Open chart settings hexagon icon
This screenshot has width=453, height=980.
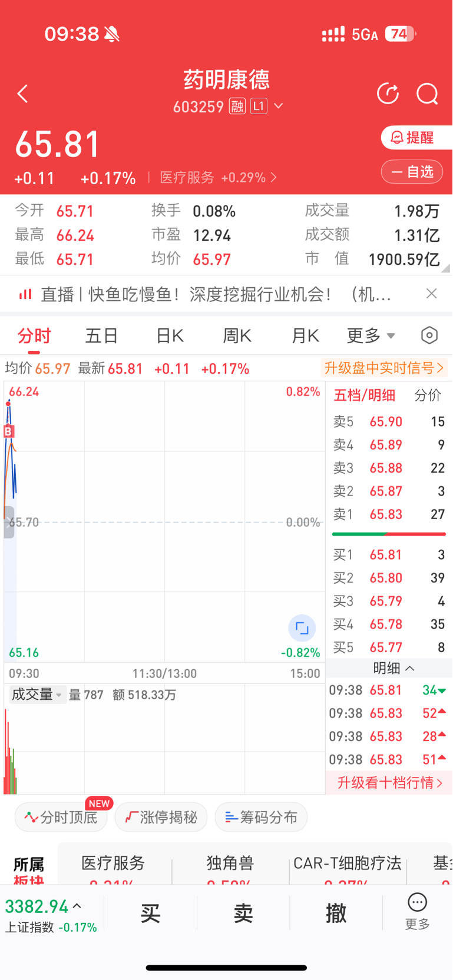coord(429,335)
